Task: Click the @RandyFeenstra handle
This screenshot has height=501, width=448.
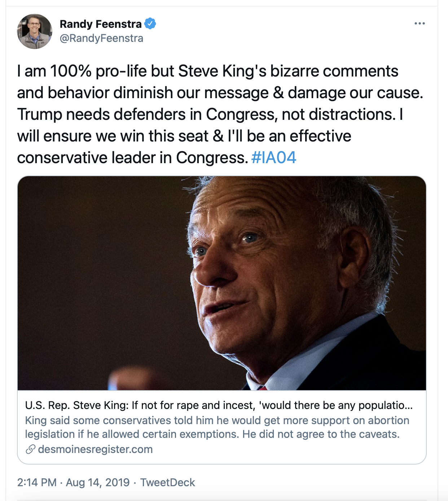Action: coord(101,38)
